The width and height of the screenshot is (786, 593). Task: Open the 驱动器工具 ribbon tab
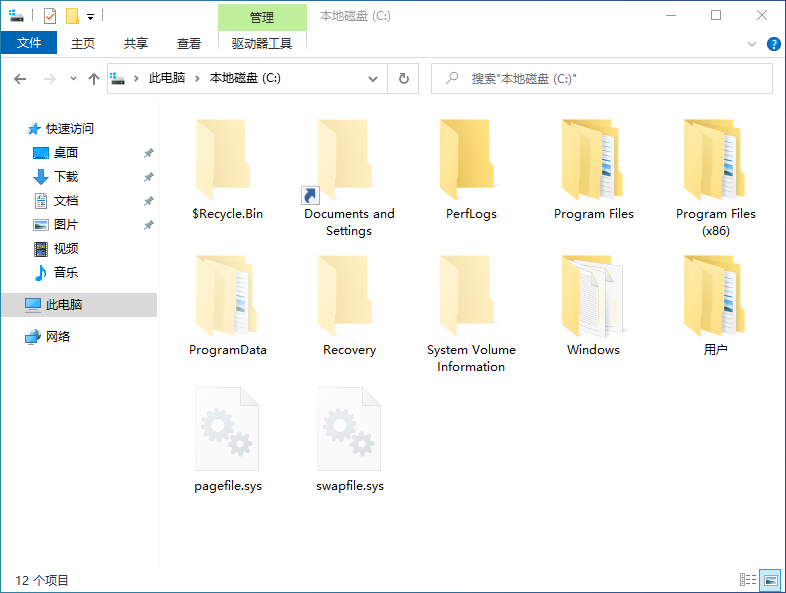pyautogui.click(x=262, y=44)
